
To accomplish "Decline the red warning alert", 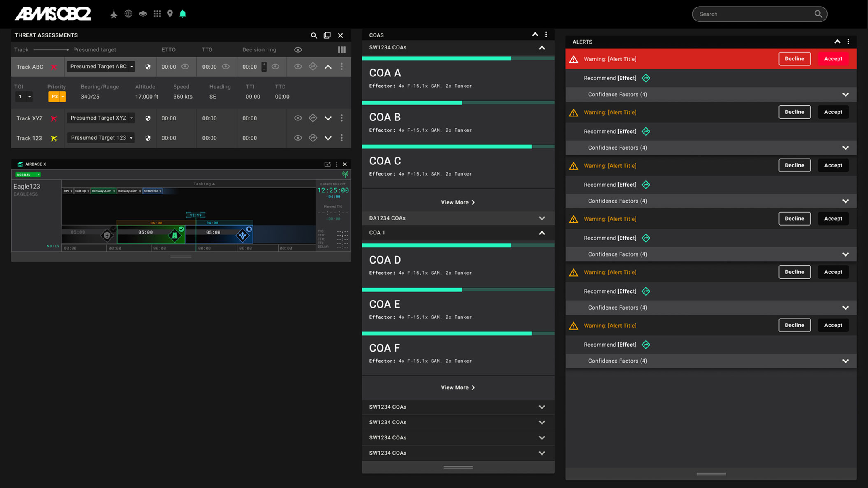I will click(x=794, y=59).
